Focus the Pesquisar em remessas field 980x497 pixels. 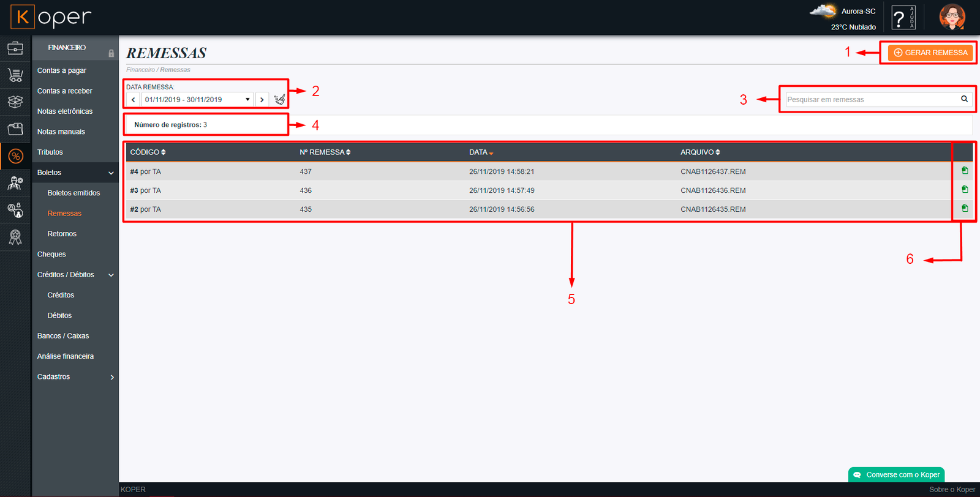pyautogui.click(x=871, y=99)
